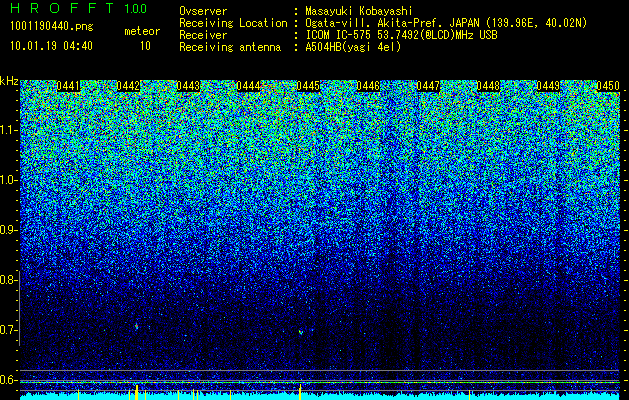Screen dimensions: 629x400
Task: Click the observer name Masayuki Kobayashi
Action: [x=359, y=11]
